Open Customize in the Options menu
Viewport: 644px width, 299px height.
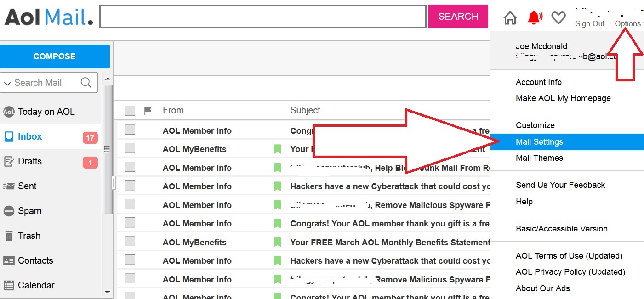tap(535, 125)
